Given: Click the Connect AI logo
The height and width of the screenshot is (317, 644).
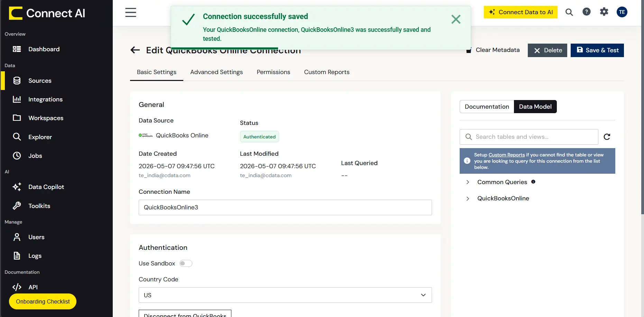Looking at the screenshot, I should pyautogui.click(x=47, y=13).
